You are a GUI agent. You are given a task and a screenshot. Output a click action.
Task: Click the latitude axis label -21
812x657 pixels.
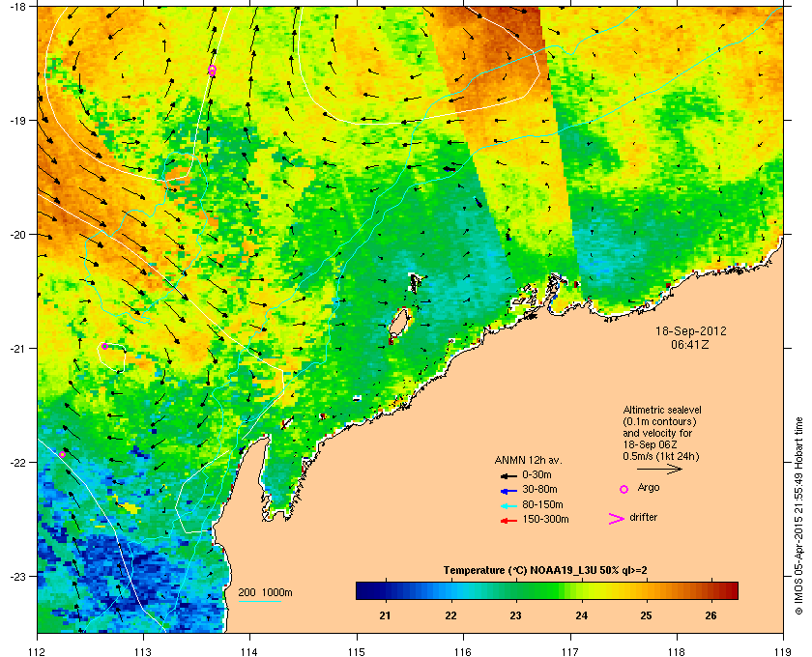(17, 349)
